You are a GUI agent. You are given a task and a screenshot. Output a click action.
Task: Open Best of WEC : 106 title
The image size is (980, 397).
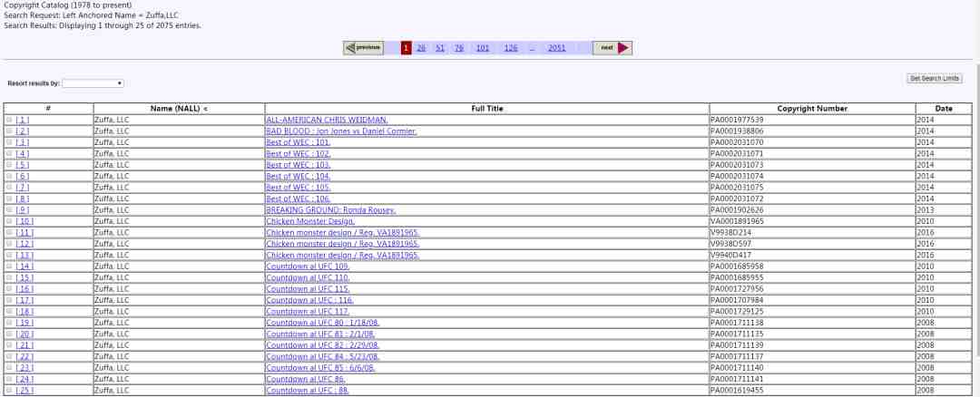tap(299, 198)
